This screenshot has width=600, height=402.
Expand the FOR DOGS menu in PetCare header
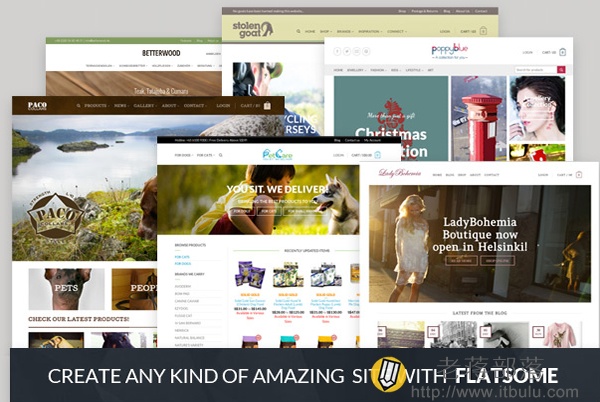pos(184,155)
